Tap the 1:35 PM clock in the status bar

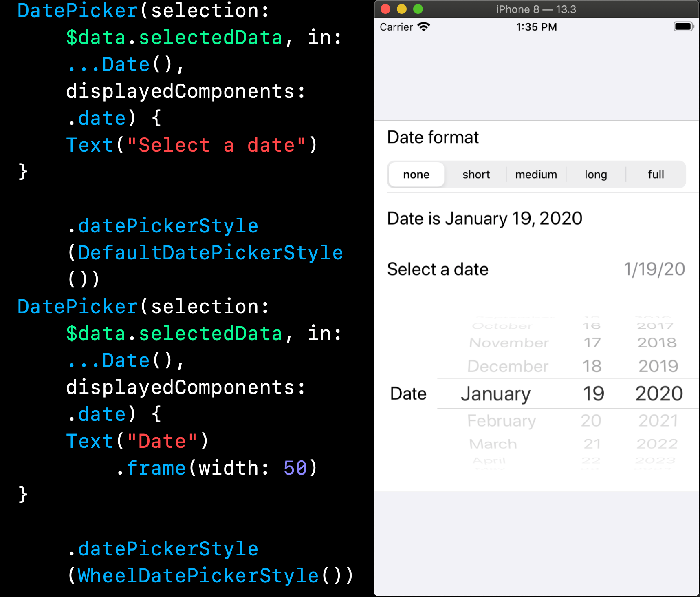pyautogui.click(x=536, y=27)
